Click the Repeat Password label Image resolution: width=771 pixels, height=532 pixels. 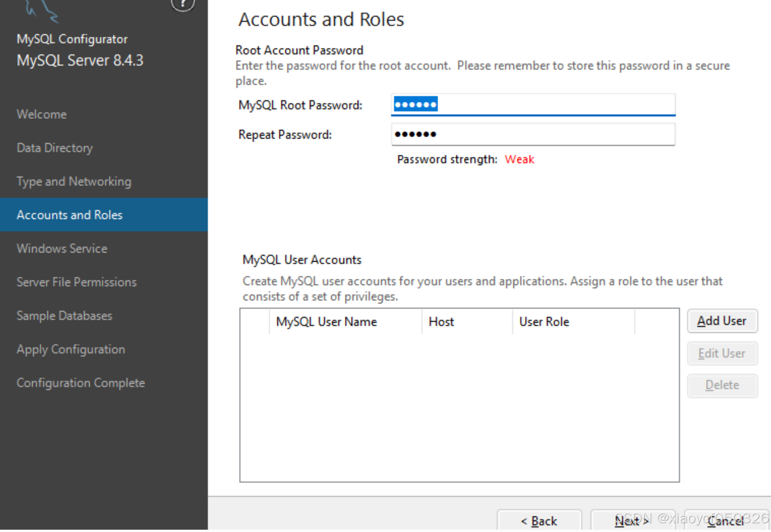coord(285,134)
